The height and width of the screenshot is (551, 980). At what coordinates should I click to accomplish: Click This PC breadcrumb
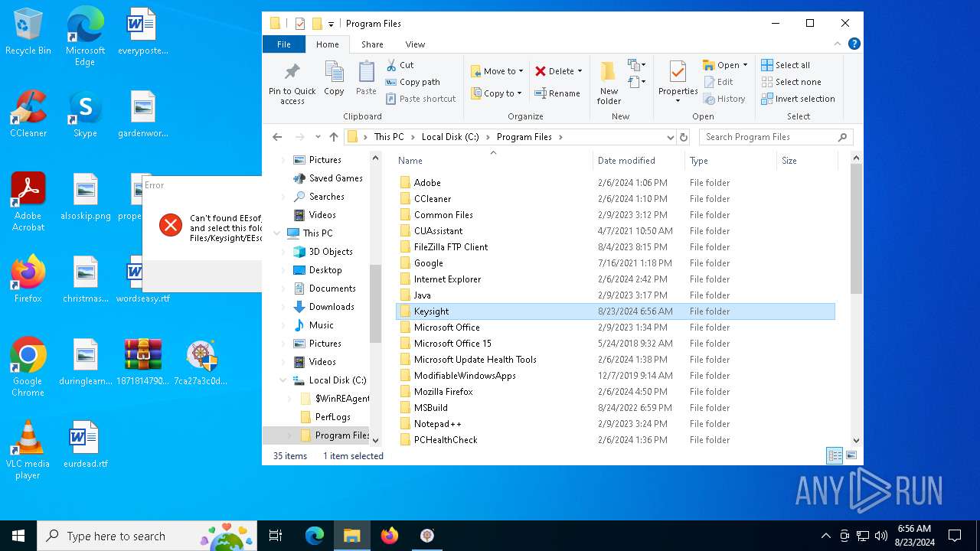click(389, 137)
